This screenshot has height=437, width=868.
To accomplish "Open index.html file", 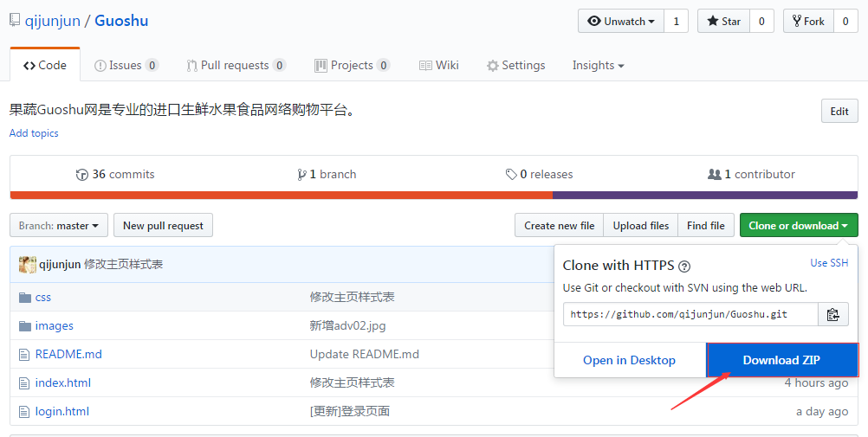I will [x=63, y=382].
